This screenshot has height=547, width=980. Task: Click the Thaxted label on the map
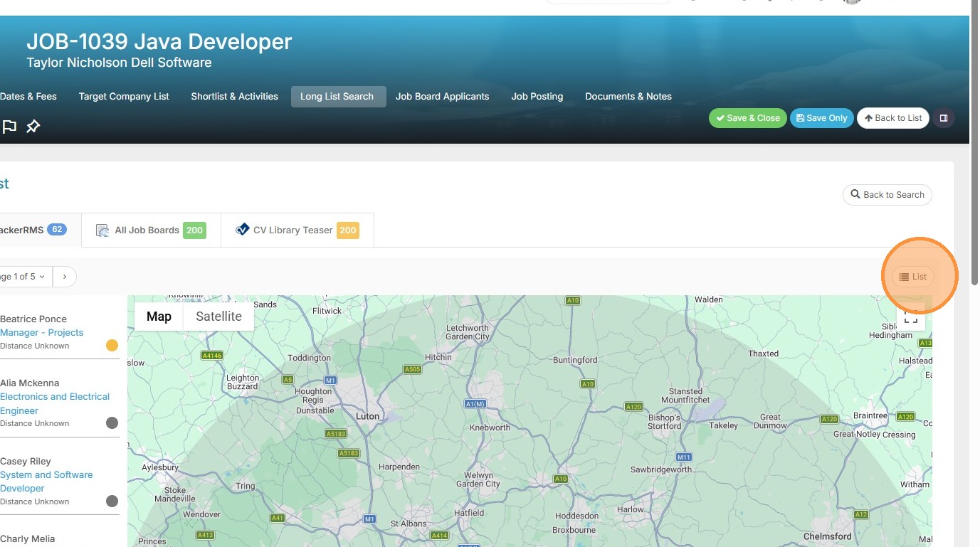pos(764,354)
